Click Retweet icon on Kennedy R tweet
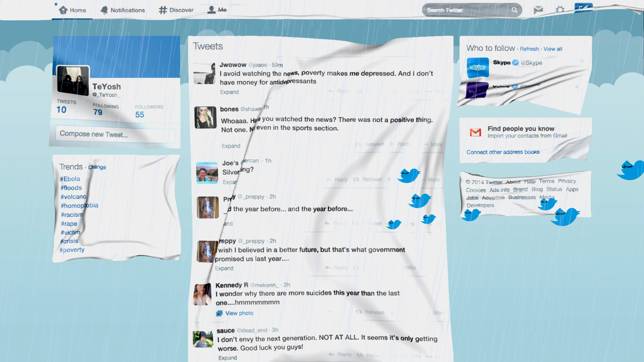The width and height of the screenshot is (644, 362). click(359, 312)
